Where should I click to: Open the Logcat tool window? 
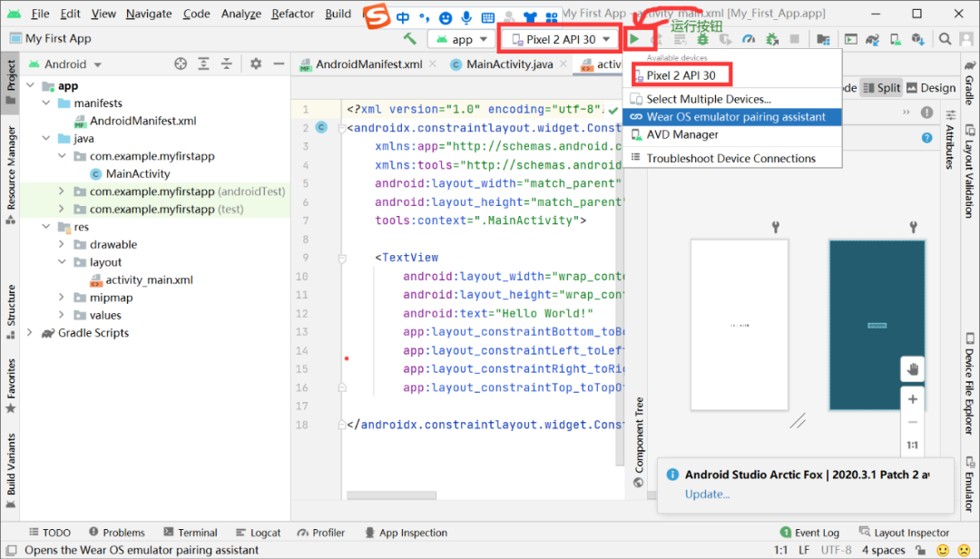tap(258, 533)
